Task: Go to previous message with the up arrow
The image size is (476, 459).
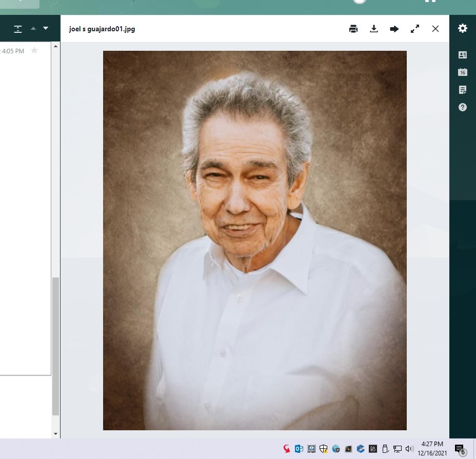Action: tap(33, 28)
